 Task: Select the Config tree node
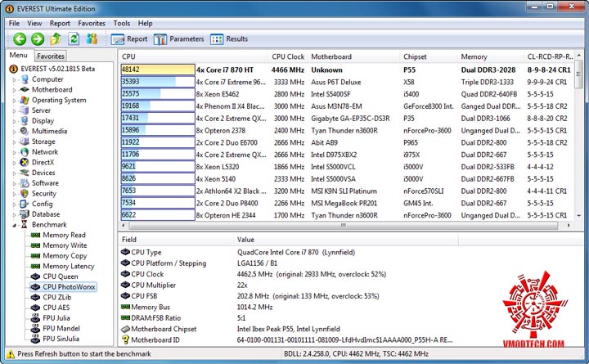[42, 204]
